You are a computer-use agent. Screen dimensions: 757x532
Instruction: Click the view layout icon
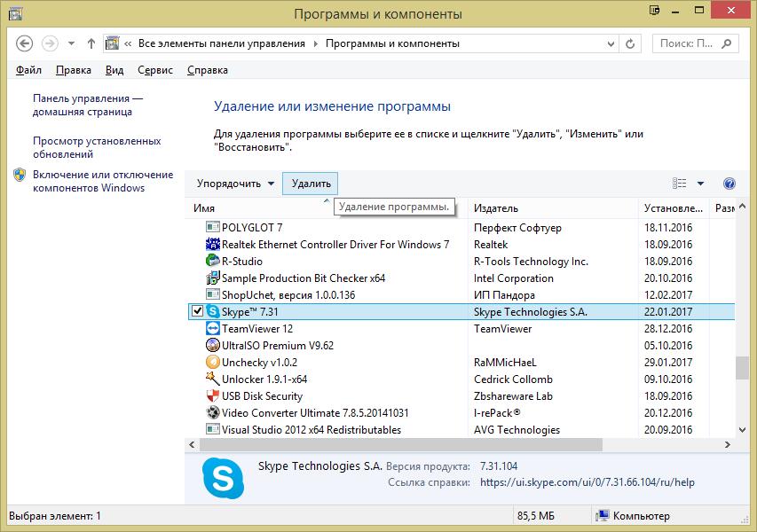[x=679, y=184]
